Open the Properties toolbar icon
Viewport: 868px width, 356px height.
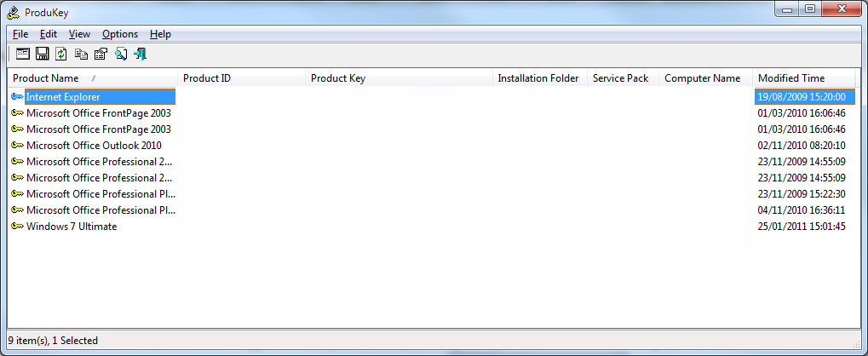coord(101,54)
